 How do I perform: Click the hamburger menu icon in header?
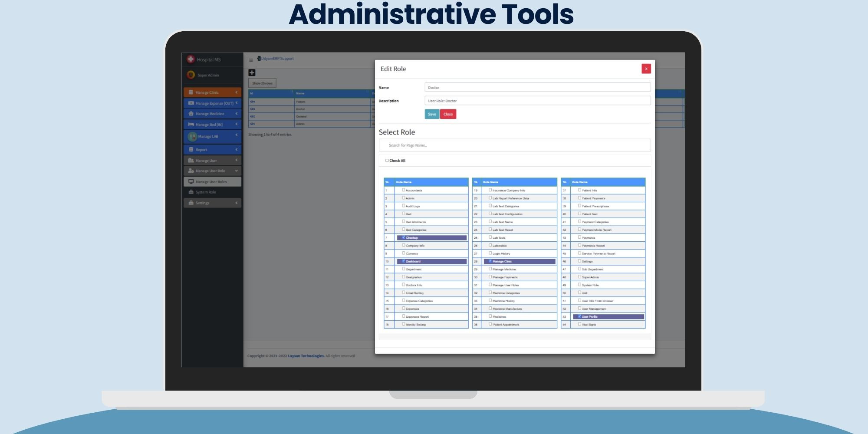click(x=251, y=60)
